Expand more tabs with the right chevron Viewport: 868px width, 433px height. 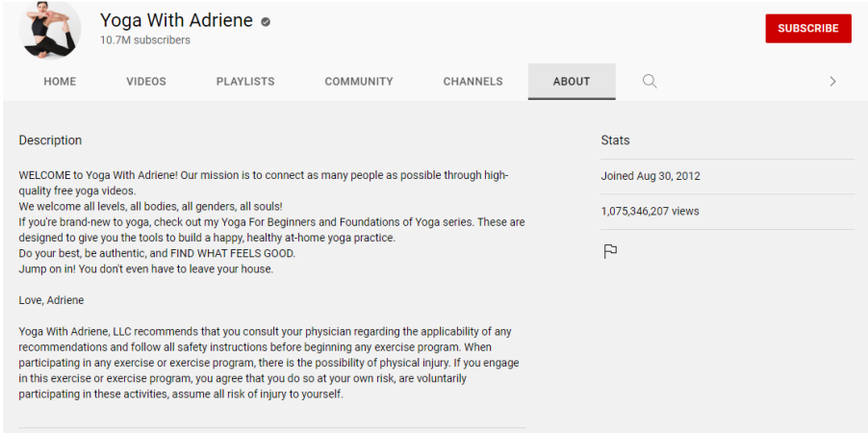(x=832, y=82)
